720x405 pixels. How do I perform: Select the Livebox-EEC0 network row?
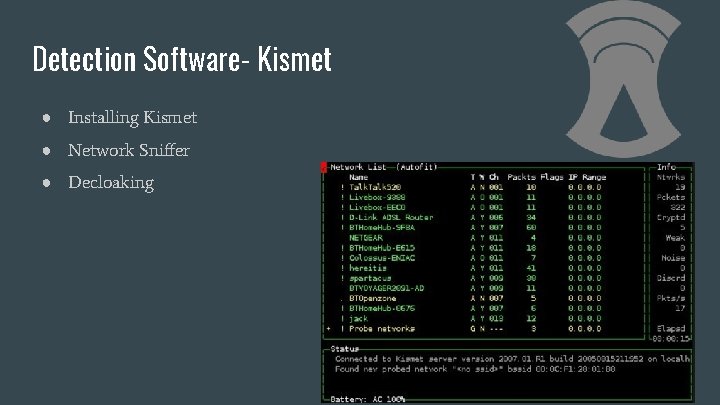click(471, 208)
